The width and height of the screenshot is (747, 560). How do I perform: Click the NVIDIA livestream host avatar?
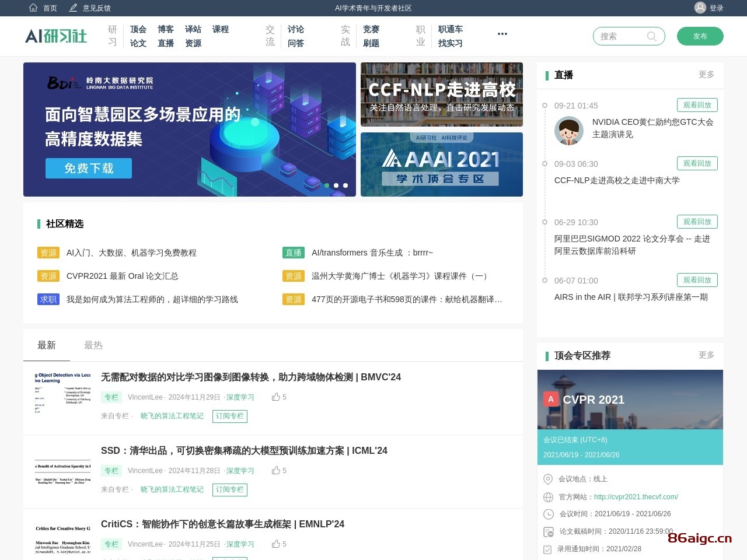click(569, 131)
